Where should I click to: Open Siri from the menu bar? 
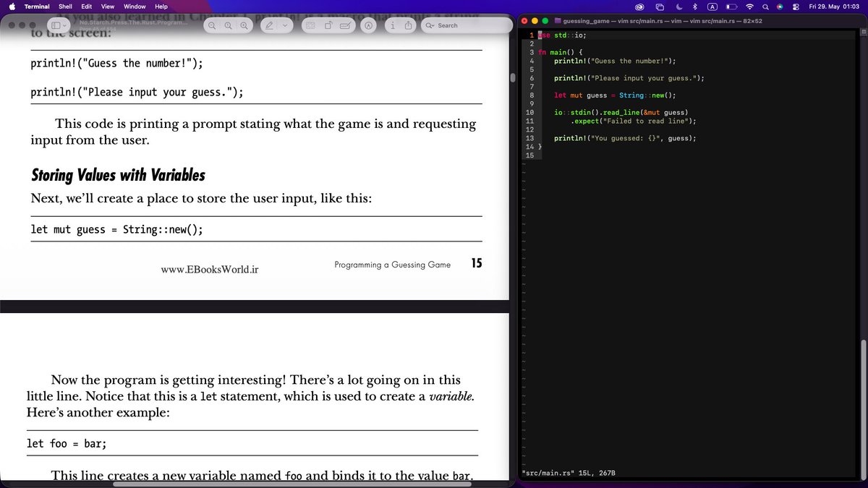(780, 6)
